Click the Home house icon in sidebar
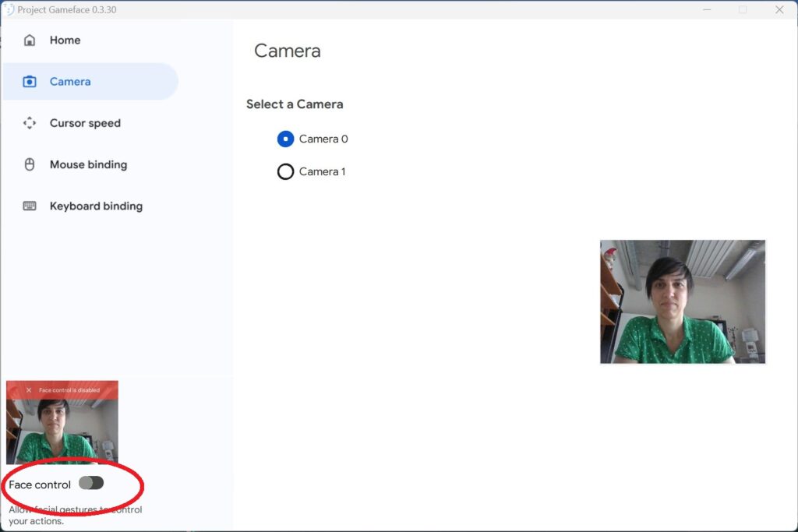 click(x=30, y=41)
